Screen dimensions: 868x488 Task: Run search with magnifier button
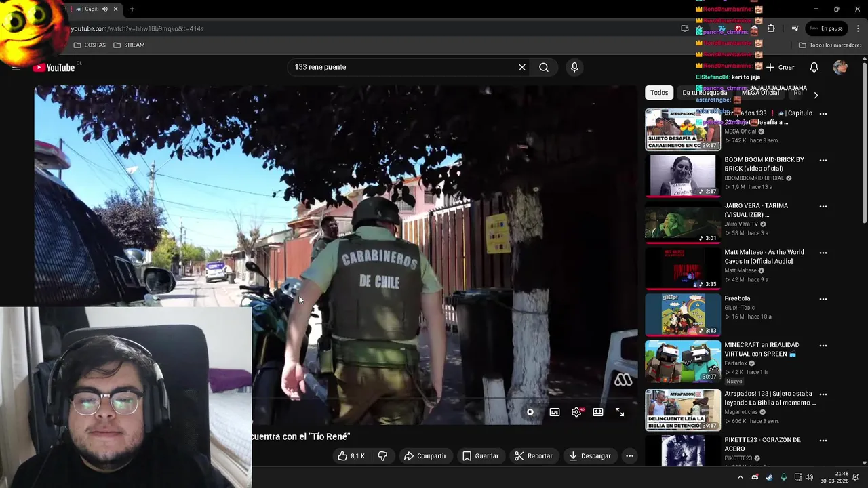544,67
